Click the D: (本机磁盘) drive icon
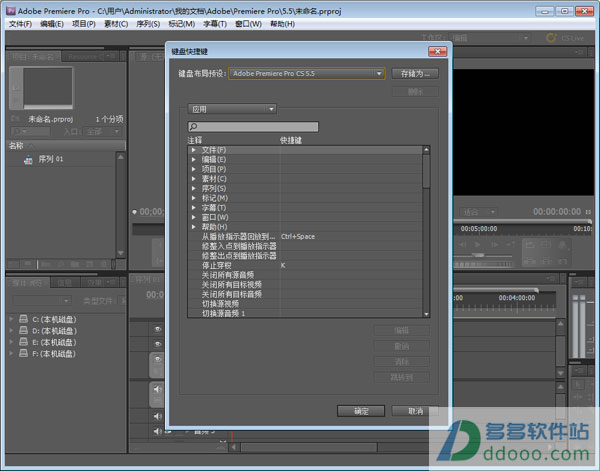The height and width of the screenshot is (471, 600). tap(24, 330)
